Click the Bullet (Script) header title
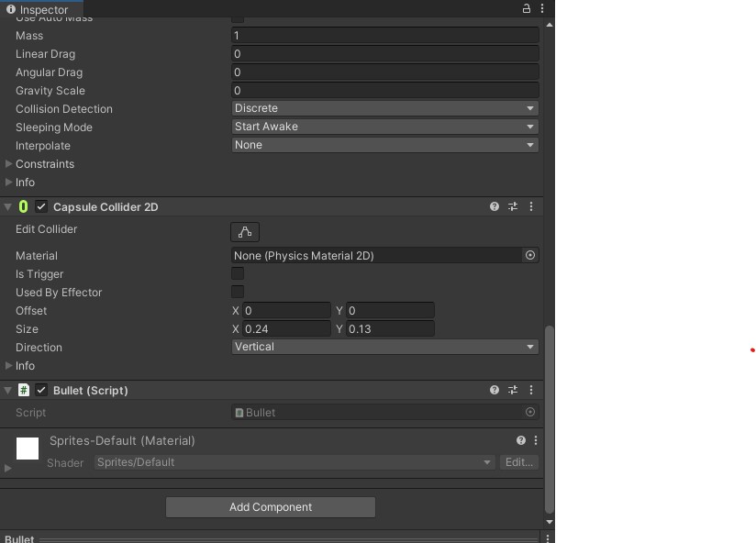The width and height of the screenshot is (756, 543). [x=91, y=391]
